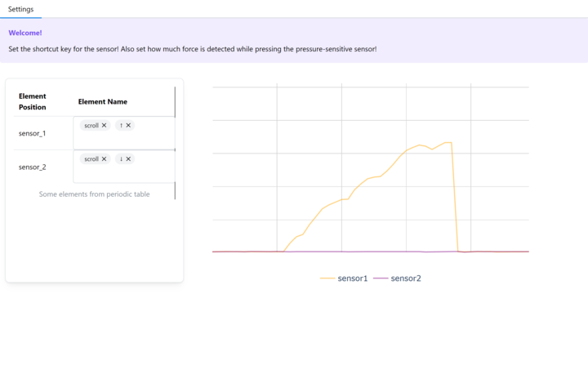
Task: Focus empty area of sensor_1 shortcut input
Action: 122,140
